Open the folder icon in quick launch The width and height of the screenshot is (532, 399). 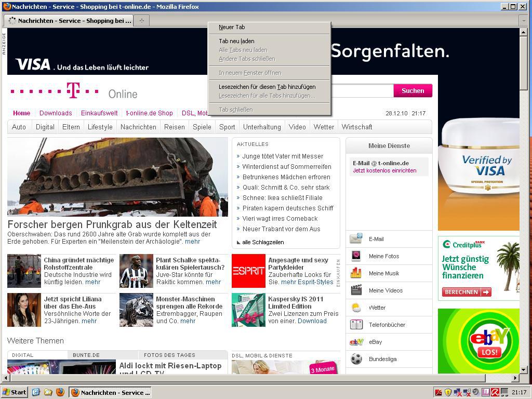point(48,392)
